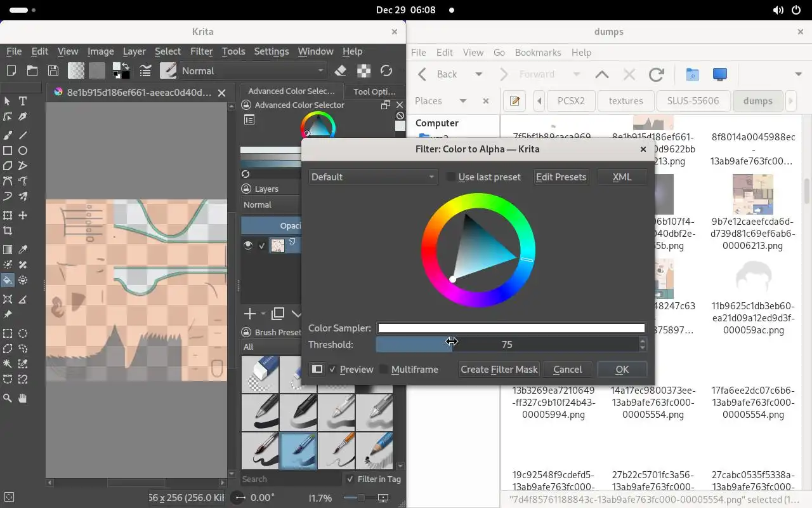Open the Layer menu in Krita

[134, 51]
